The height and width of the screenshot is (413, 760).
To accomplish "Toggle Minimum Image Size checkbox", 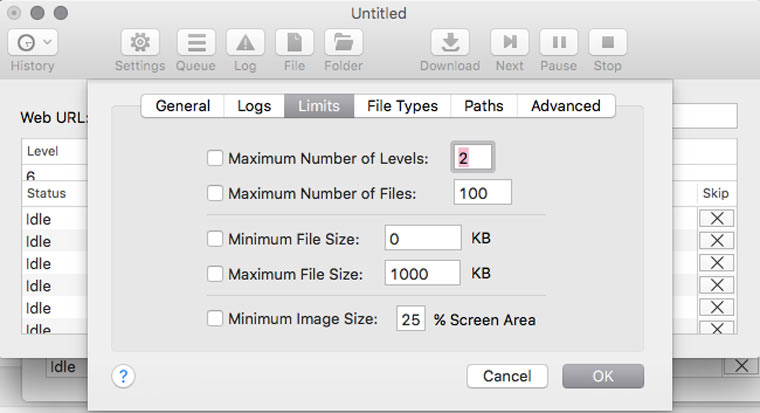I will [215, 319].
